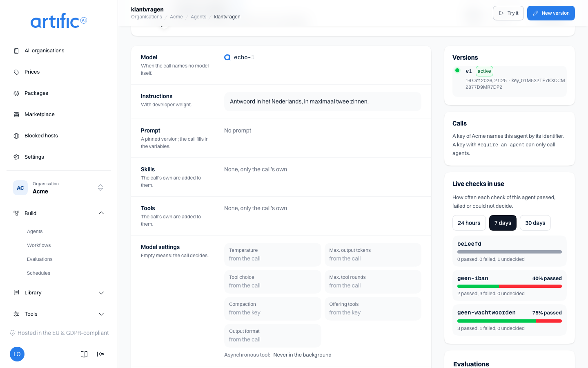Open the Acme organisation switcher
The image size is (588, 368).
pyautogui.click(x=59, y=188)
